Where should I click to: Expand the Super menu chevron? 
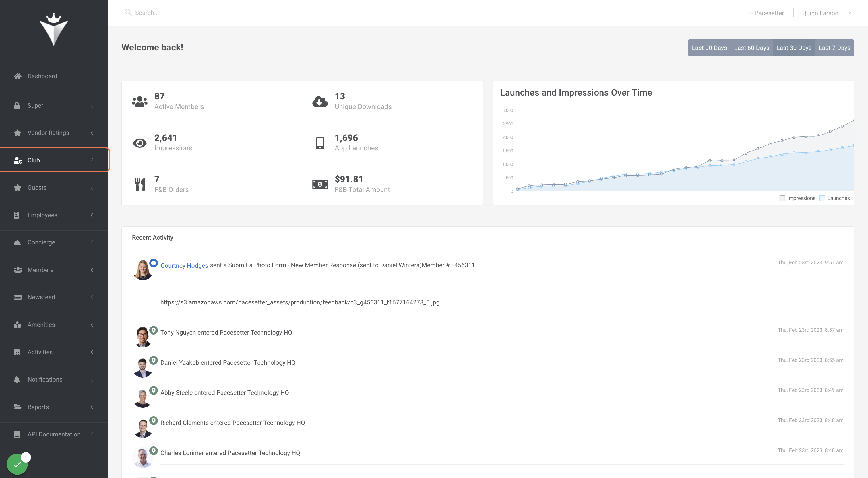pyautogui.click(x=92, y=105)
